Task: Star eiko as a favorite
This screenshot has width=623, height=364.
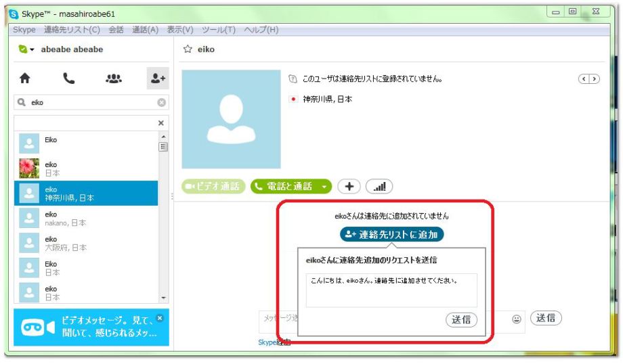Action: click(x=188, y=49)
